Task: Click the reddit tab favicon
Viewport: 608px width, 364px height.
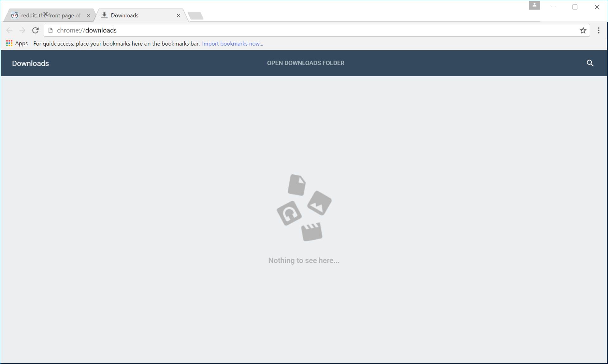Action: tap(15, 15)
